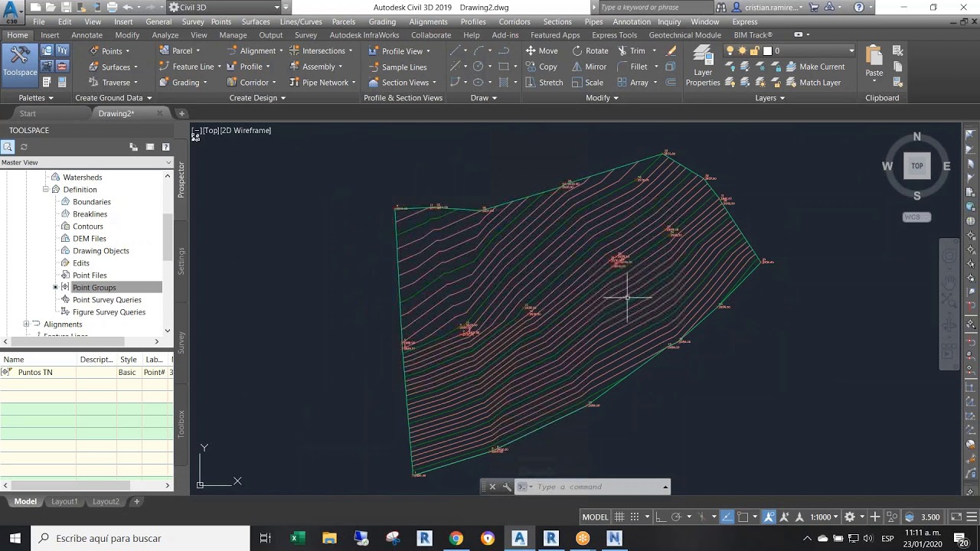Image resolution: width=980 pixels, height=551 pixels.
Task: Click the keyword search box
Action: click(x=655, y=8)
